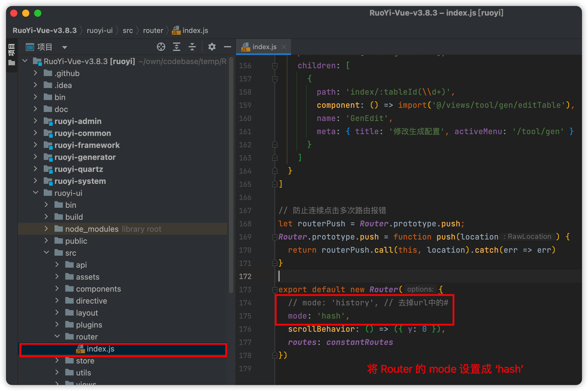The width and height of the screenshot is (588, 391).
Task: Toggle fold marker at line 157
Action: pos(275,79)
